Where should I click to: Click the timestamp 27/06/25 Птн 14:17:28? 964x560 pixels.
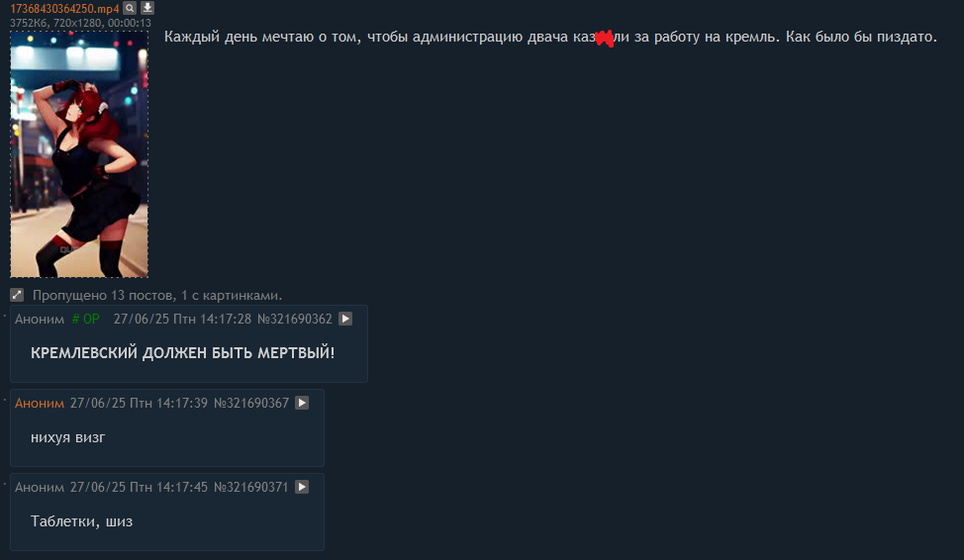182,319
